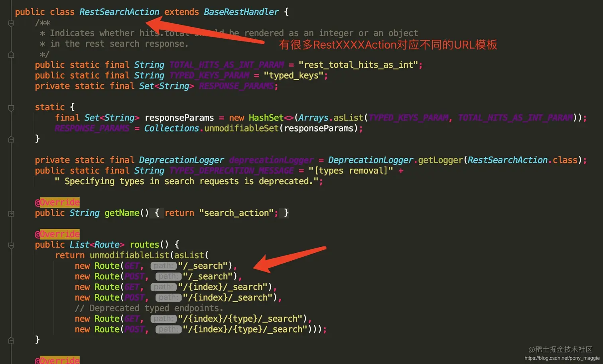Click Collections in the unmodifiableSet line
This screenshot has width=603, height=364.
171,128
